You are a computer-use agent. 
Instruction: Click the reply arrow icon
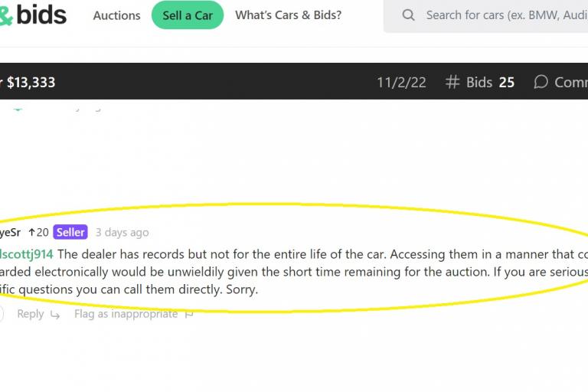pos(55,315)
